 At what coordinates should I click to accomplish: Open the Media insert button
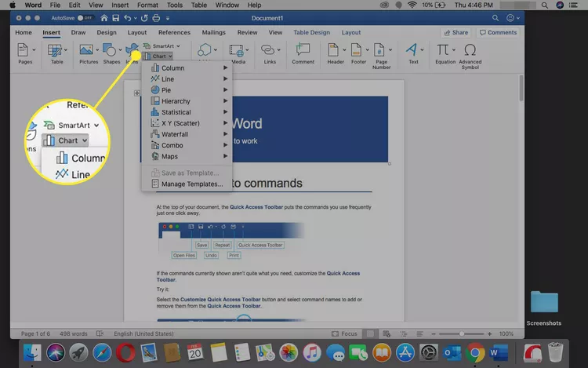pyautogui.click(x=237, y=53)
